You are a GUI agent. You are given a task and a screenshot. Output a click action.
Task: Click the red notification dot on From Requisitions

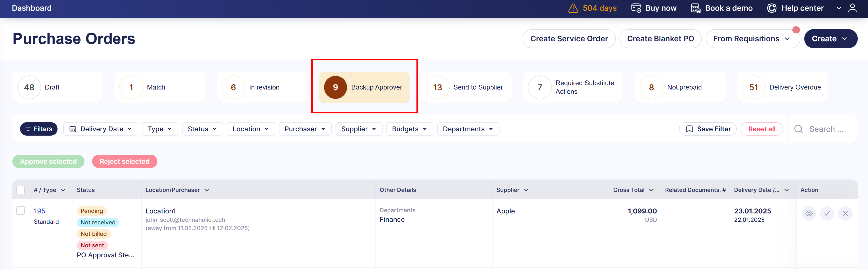[796, 30]
